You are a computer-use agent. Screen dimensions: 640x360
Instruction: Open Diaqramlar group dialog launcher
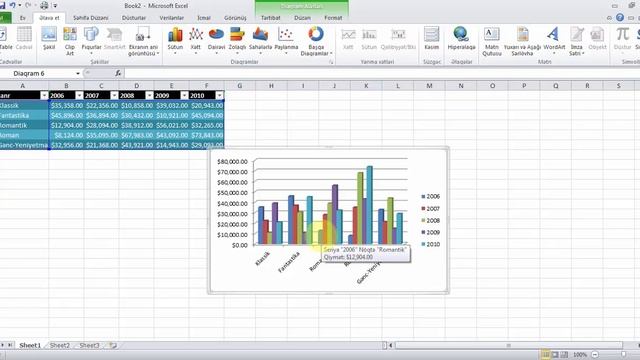(x=331, y=62)
